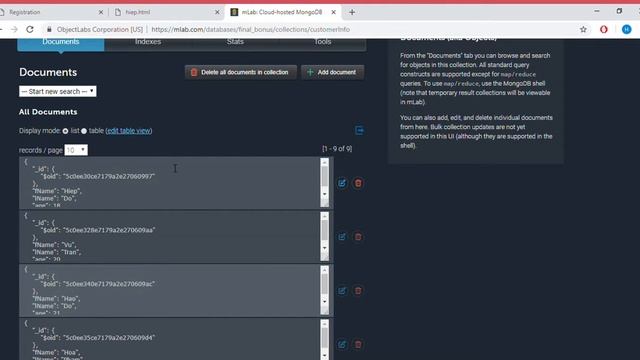Screen dimensions: 640x360
Task: Click the Add document button
Action: tap(333, 72)
